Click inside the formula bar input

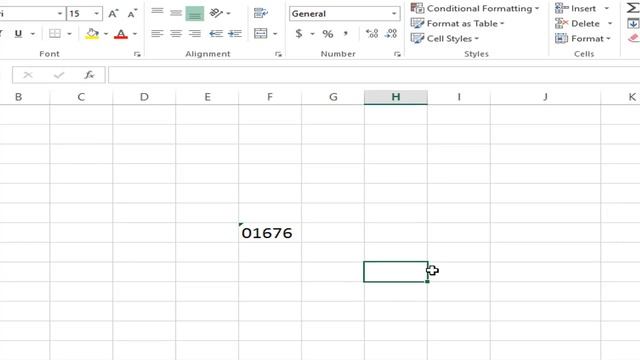[374, 75]
